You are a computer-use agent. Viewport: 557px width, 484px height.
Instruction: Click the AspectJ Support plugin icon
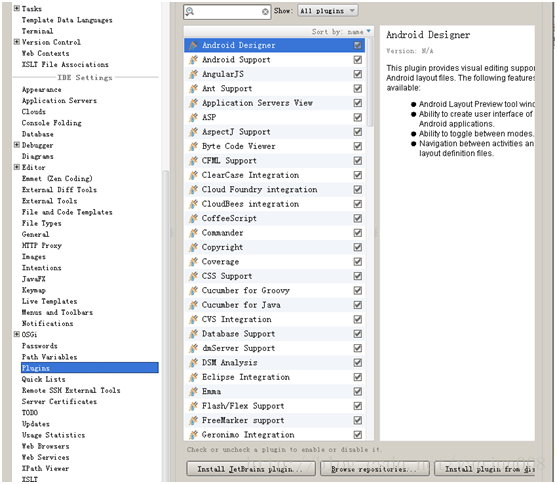coord(193,132)
